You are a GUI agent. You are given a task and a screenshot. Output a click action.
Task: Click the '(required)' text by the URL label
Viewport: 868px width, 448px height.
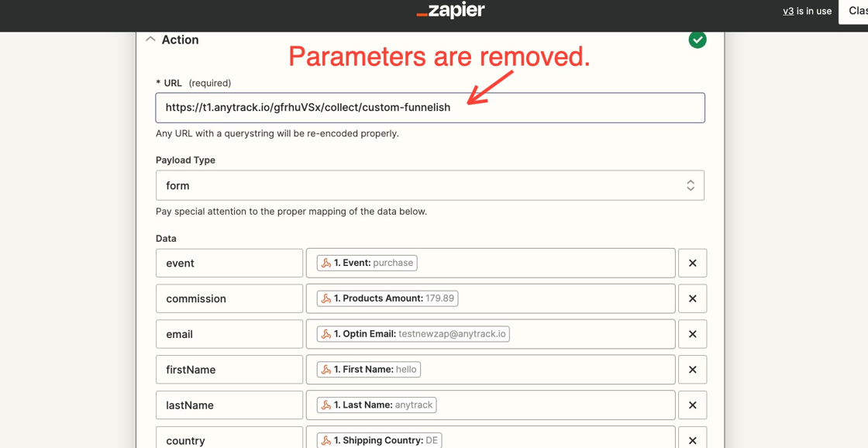pyautogui.click(x=210, y=83)
